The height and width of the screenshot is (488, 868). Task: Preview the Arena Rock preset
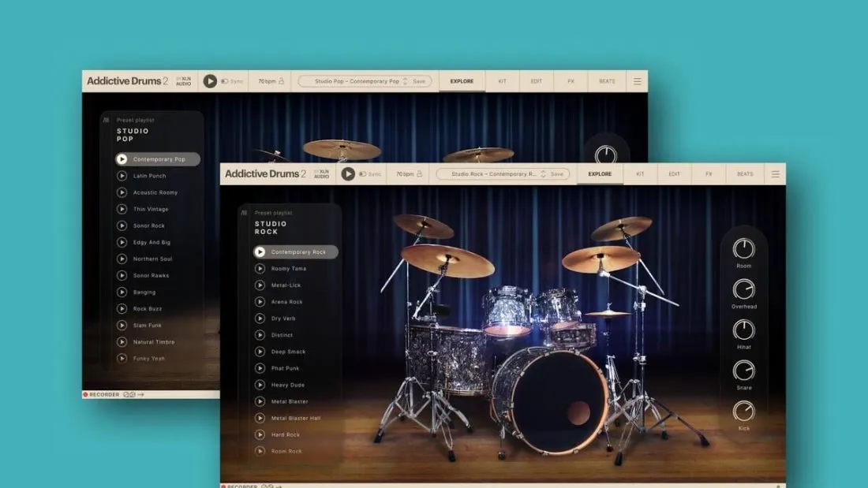tap(260, 301)
